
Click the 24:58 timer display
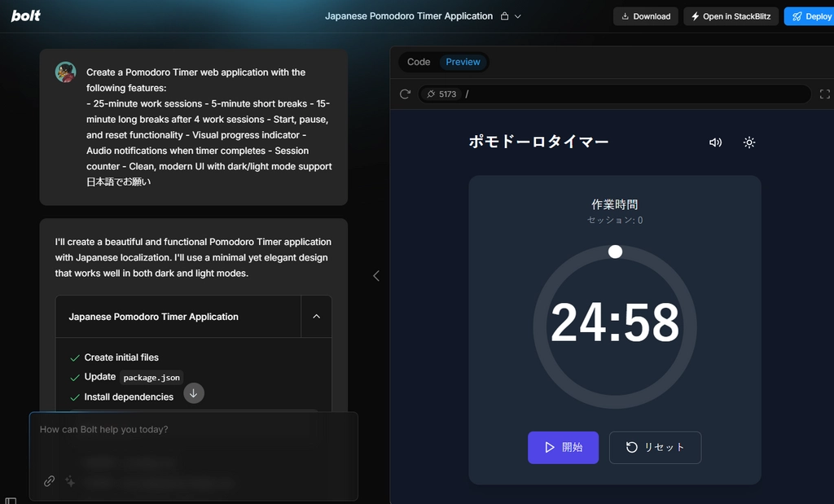[615, 322]
